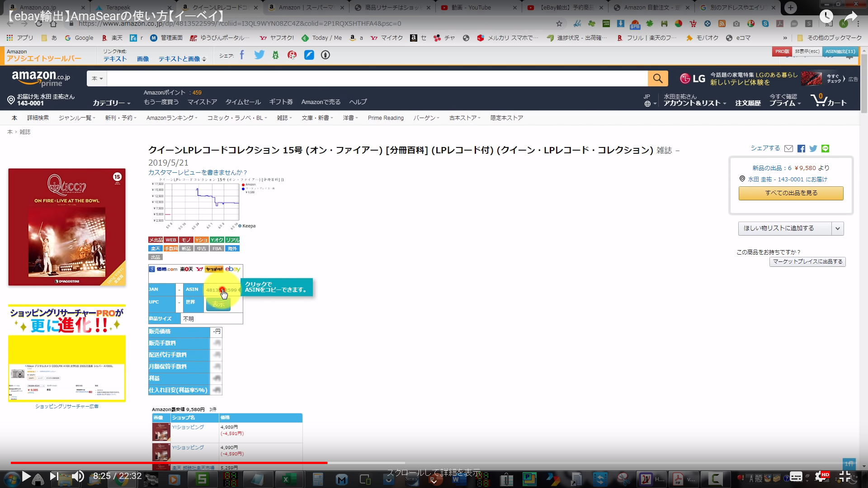This screenshot has height=488, width=868.
Task: Open Word from the taskbar
Action: coord(457,479)
